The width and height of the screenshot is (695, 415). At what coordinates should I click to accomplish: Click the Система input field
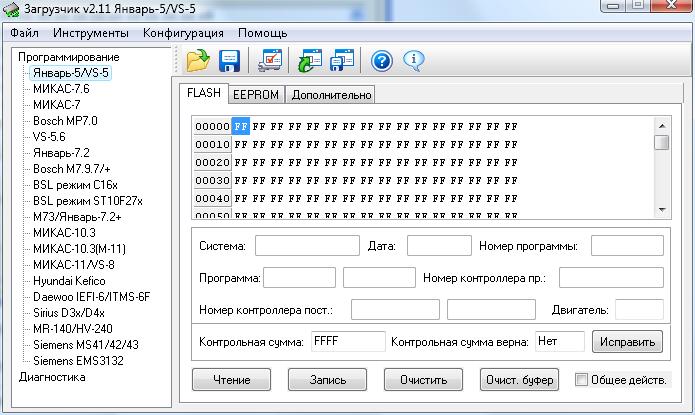click(x=307, y=246)
